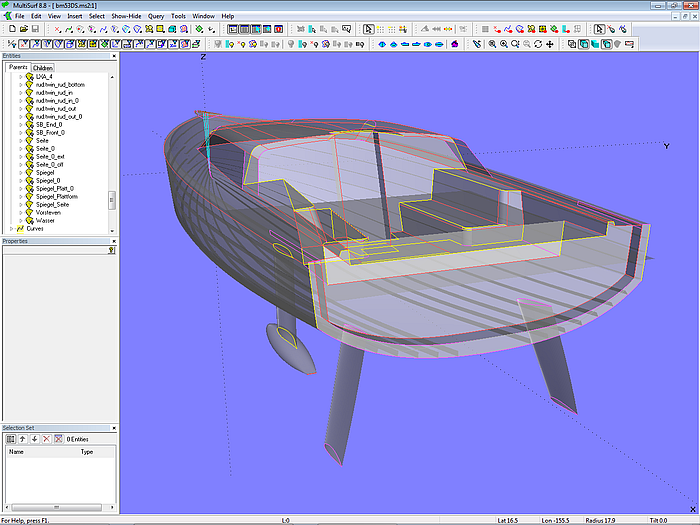This screenshot has height=525, width=700.
Task: Open the Insert menu
Action: 75,16
